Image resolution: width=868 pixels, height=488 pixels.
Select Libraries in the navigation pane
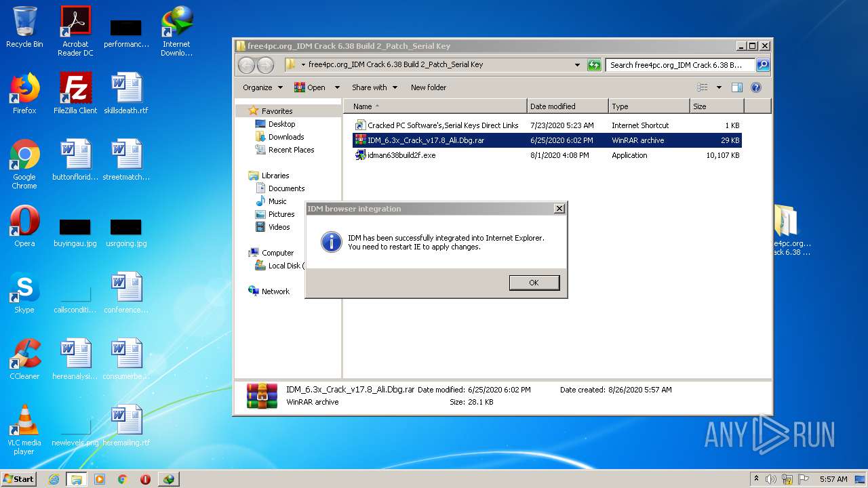pyautogui.click(x=275, y=176)
